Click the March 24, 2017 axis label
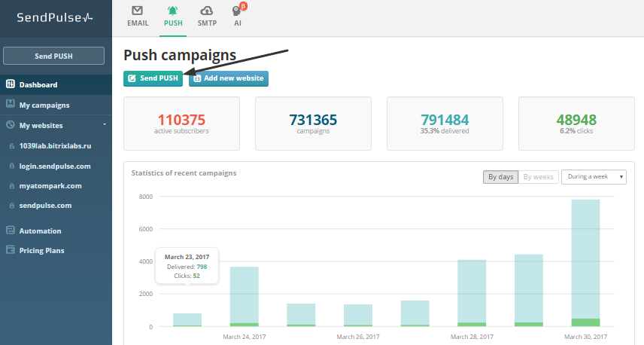Viewport: 644px width, 345px height. pos(245,337)
